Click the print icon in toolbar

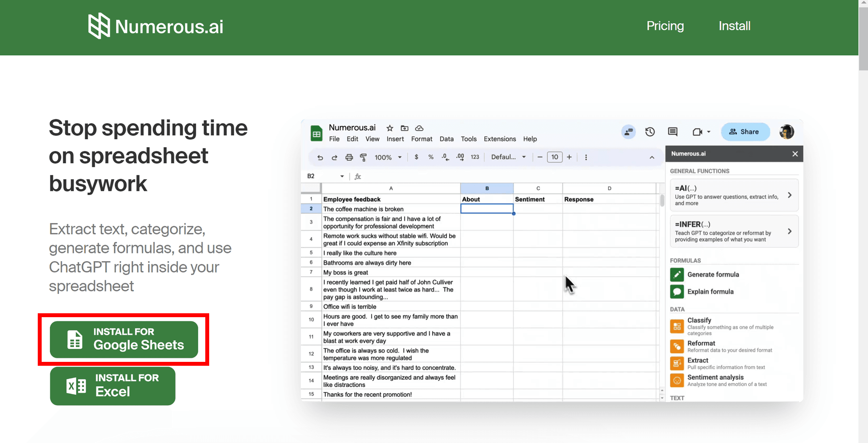[x=349, y=158]
